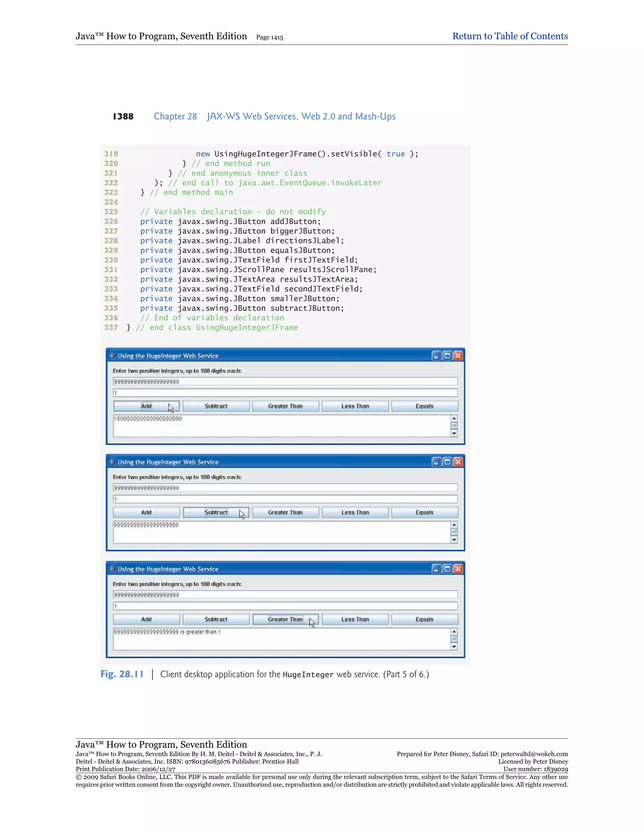Click Add button in the first window
The image size is (644, 833).
[x=147, y=406]
